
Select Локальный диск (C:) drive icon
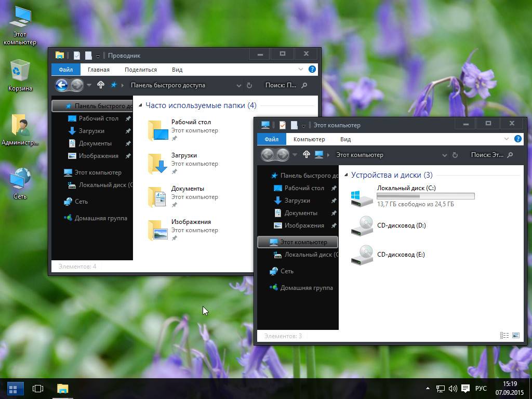coord(362,197)
